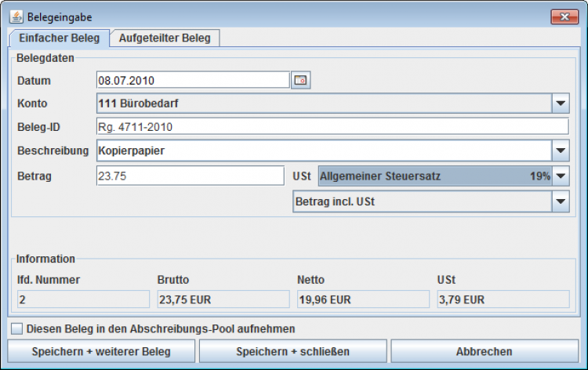588x370 pixels.
Task: Click the Abbrechen button
Action: tap(484, 351)
